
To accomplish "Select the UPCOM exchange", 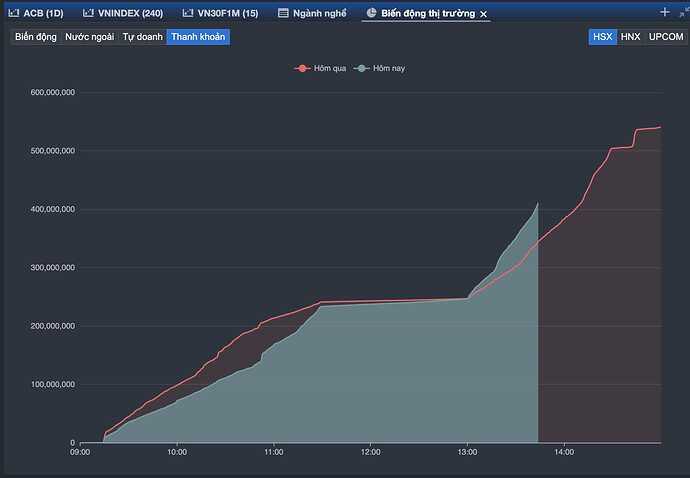I will click(665, 36).
